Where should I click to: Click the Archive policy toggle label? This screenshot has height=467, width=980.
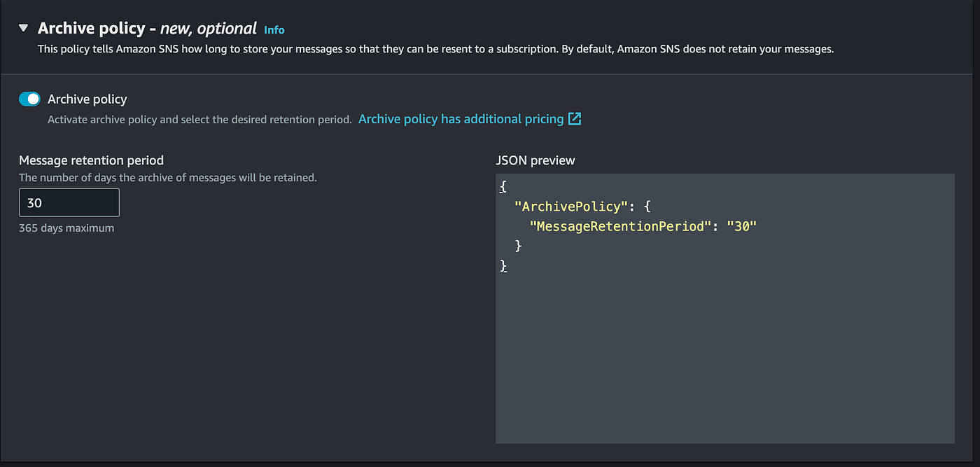click(87, 99)
